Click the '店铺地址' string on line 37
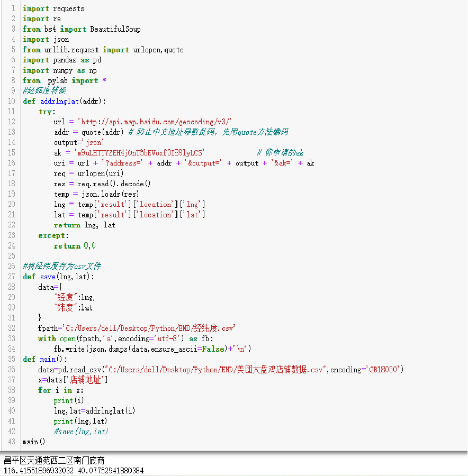 [85, 380]
